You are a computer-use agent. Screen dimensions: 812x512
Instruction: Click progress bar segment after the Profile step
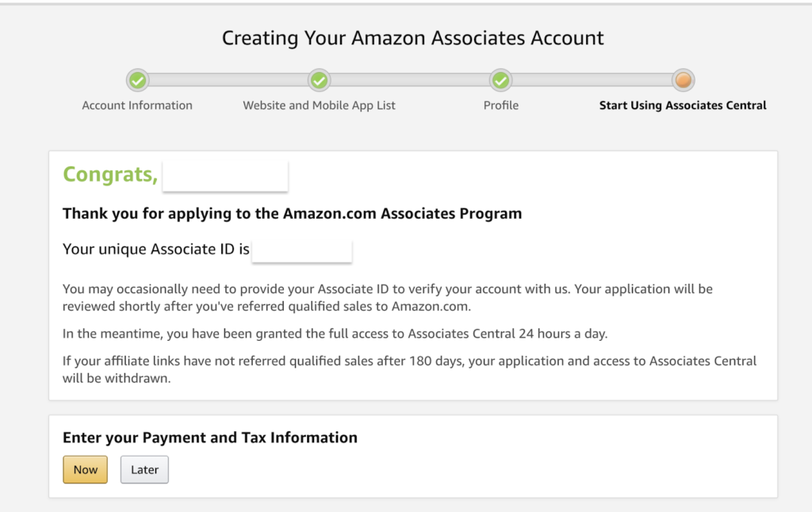click(x=592, y=80)
